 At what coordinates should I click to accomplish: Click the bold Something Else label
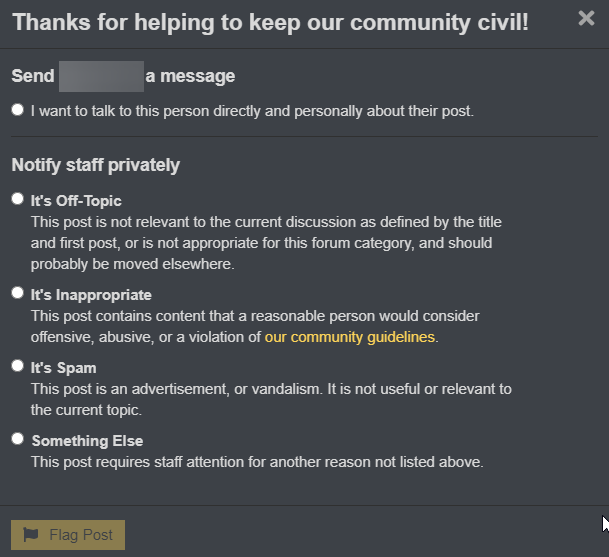pos(87,441)
